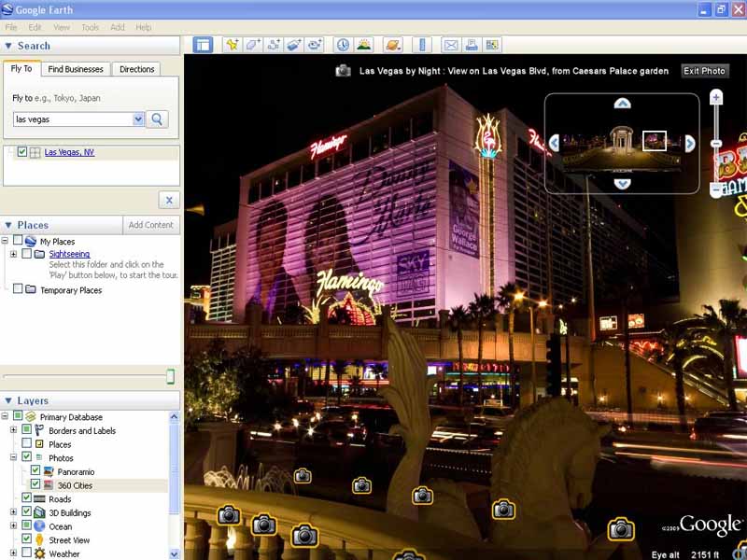Pan photo up with the up arrow

point(622,104)
